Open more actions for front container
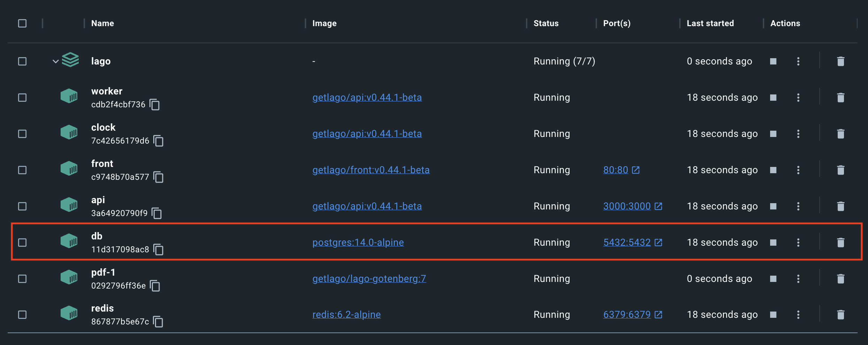 point(798,170)
